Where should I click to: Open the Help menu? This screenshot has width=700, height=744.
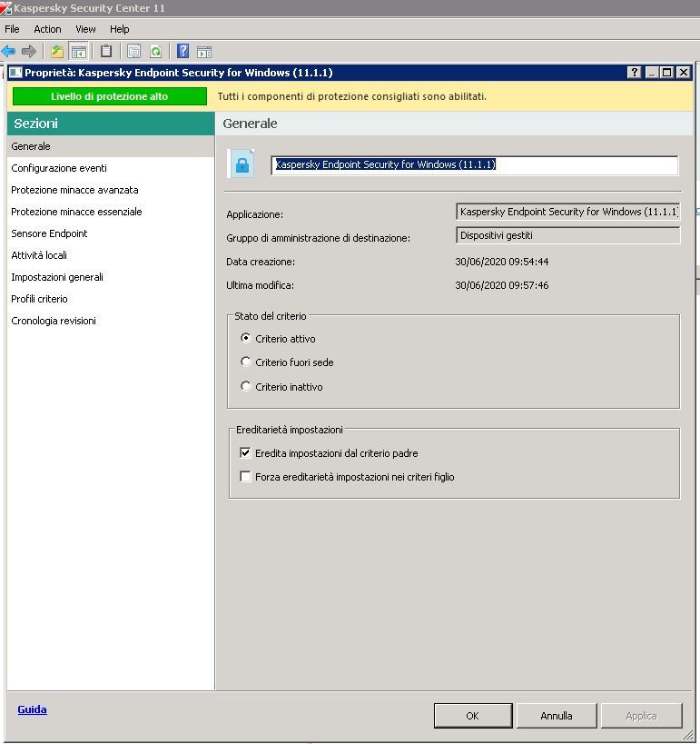click(x=120, y=29)
